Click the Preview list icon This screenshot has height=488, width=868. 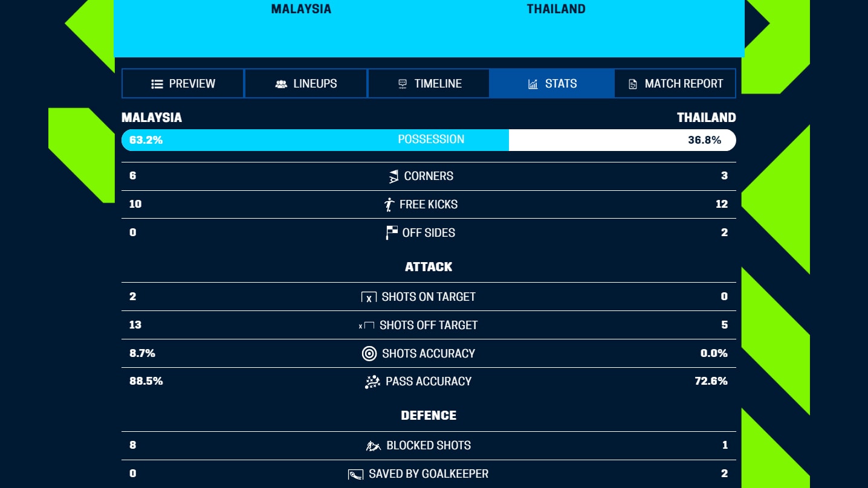(x=157, y=84)
